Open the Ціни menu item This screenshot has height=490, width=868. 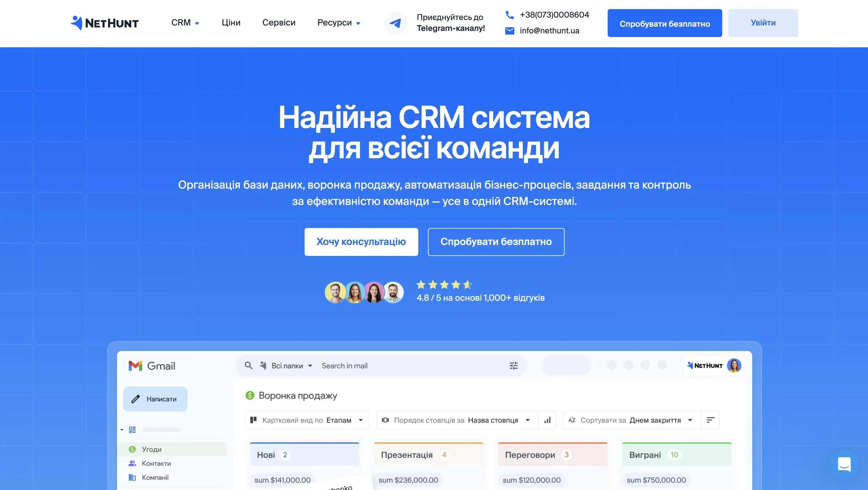231,23
